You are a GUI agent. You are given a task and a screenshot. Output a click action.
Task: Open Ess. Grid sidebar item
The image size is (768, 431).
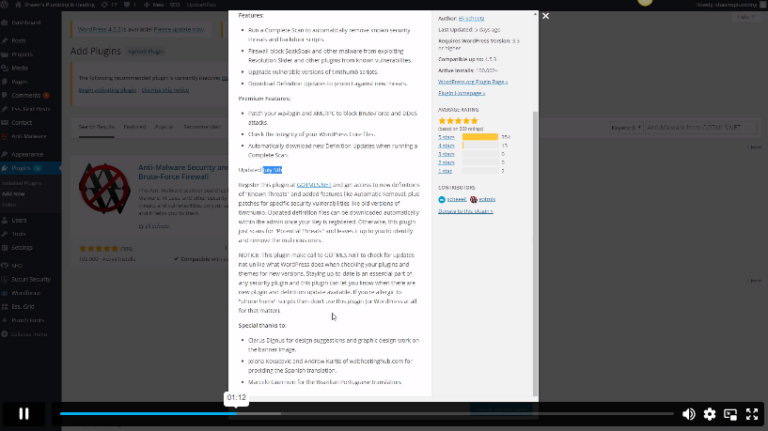click(x=23, y=307)
